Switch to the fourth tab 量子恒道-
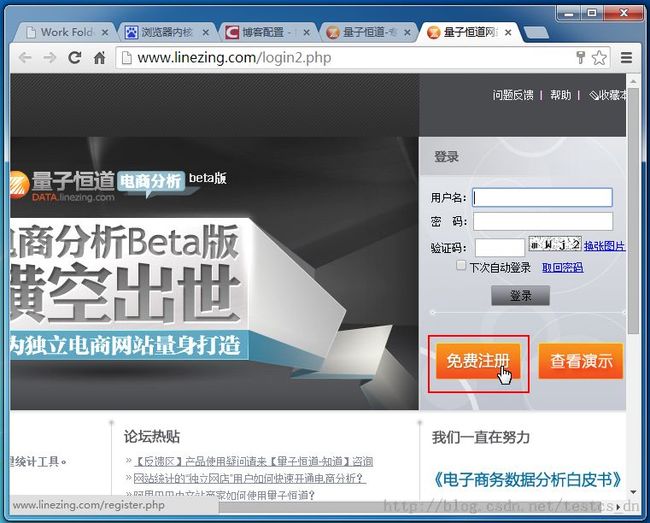 [x=367, y=32]
